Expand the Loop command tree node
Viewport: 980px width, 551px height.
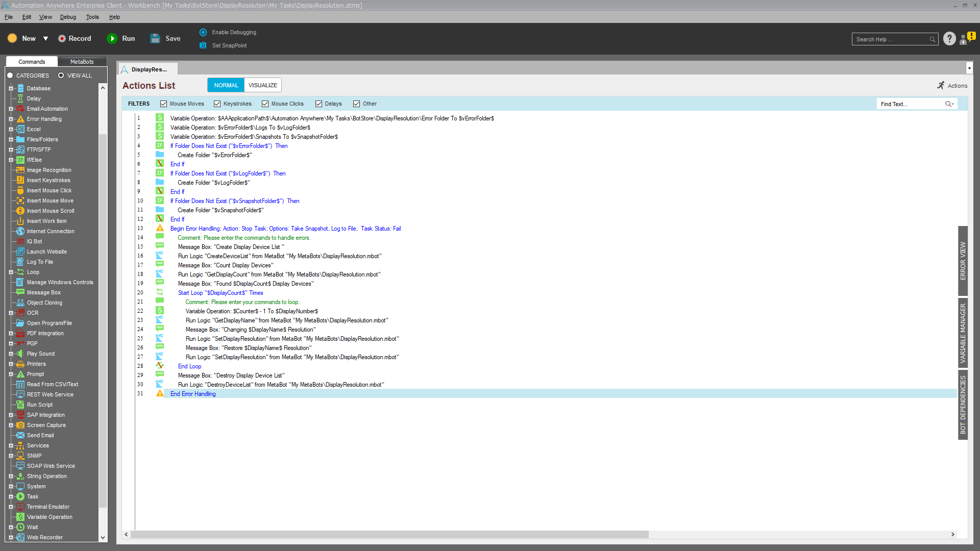pyautogui.click(x=11, y=272)
